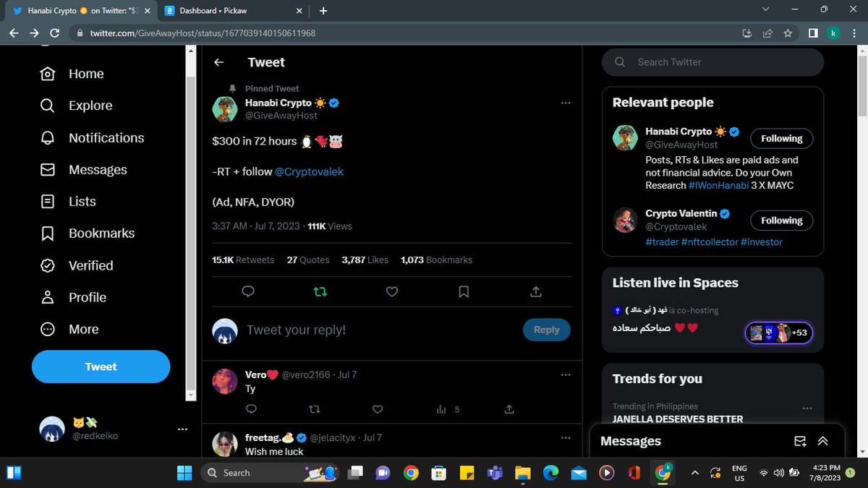Open account menu dots next to @redkeiko

[182, 429]
